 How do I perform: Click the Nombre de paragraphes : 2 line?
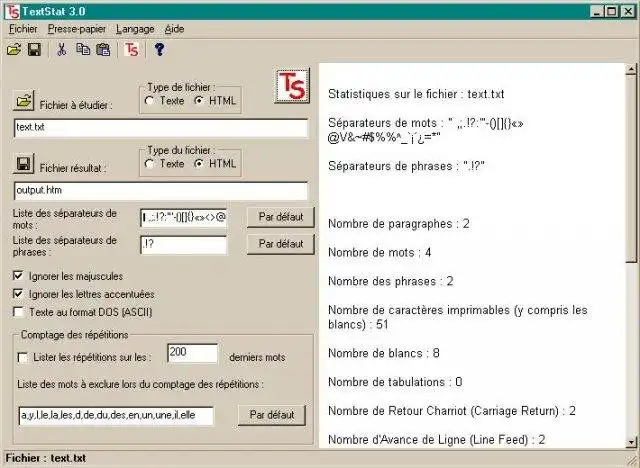[399, 224]
